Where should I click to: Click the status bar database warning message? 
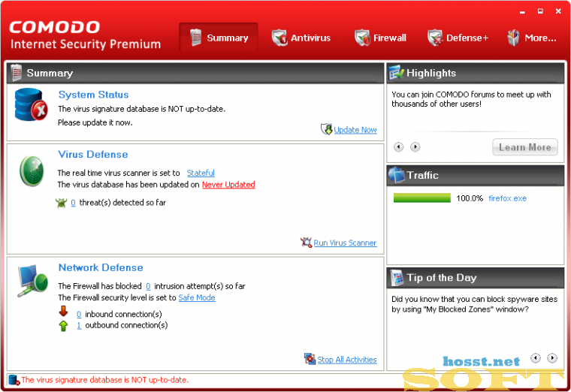point(105,380)
